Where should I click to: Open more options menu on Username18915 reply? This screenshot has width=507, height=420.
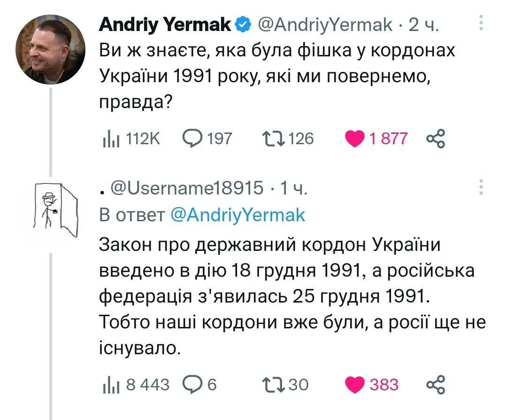pyautogui.click(x=480, y=187)
